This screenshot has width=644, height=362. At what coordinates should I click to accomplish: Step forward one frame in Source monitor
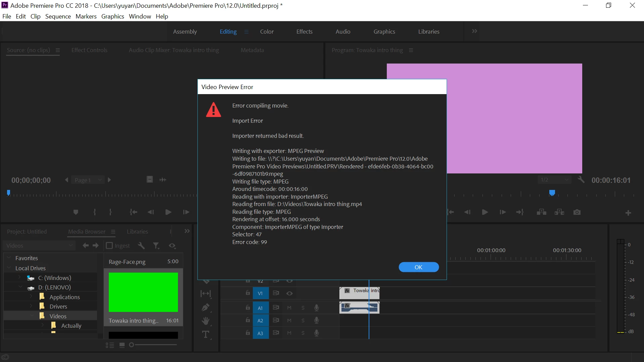186,212
